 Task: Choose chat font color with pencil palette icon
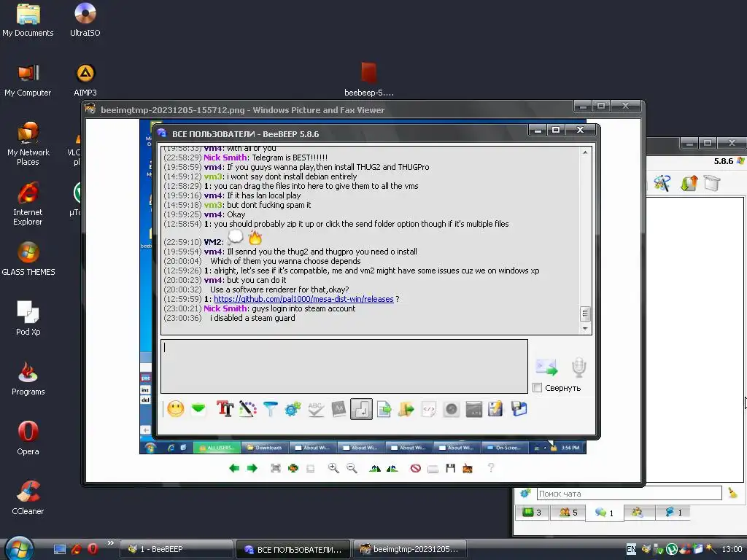[248, 409]
